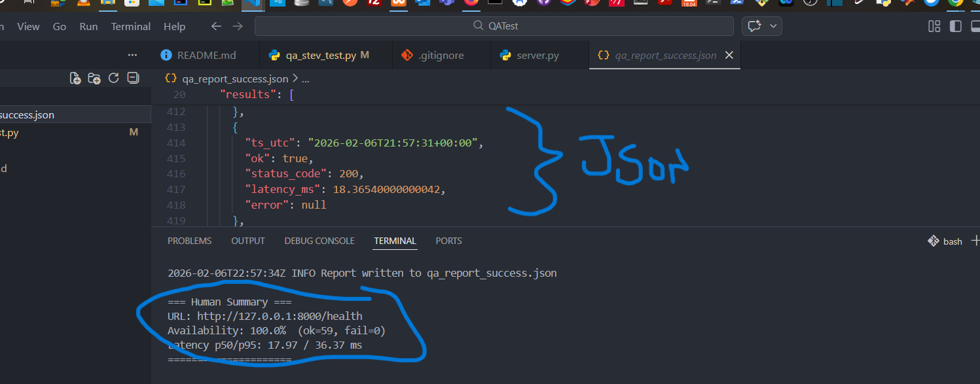
Task: Go back using the navigation arrow
Action: click(216, 26)
